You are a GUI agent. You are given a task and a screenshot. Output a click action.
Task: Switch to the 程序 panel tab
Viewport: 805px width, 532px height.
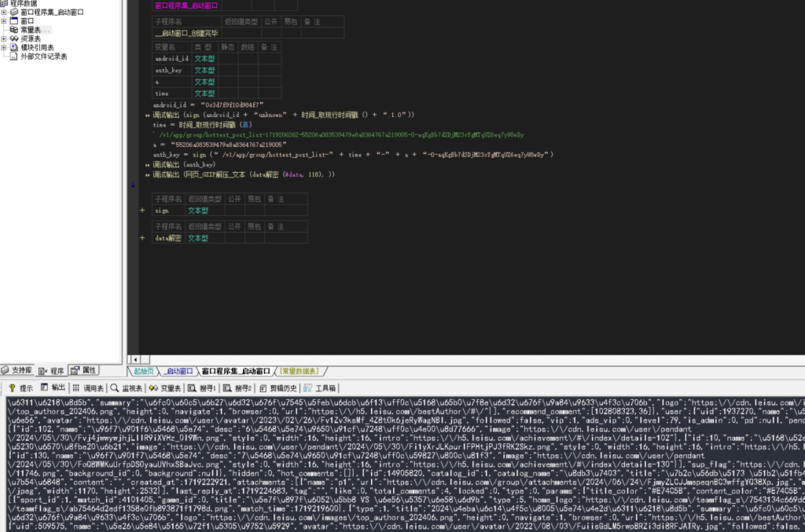(51, 370)
